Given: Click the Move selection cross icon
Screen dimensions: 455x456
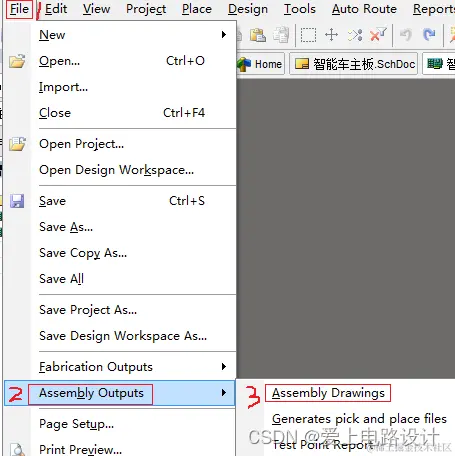Looking at the screenshot, I should (x=332, y=35).
